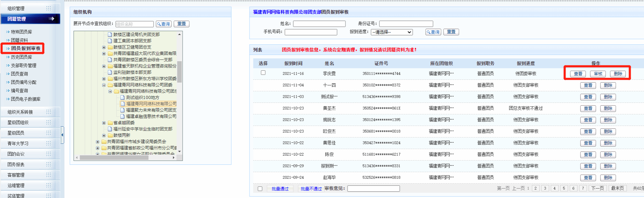Click the 身份证号 input field

click(406, 24)
